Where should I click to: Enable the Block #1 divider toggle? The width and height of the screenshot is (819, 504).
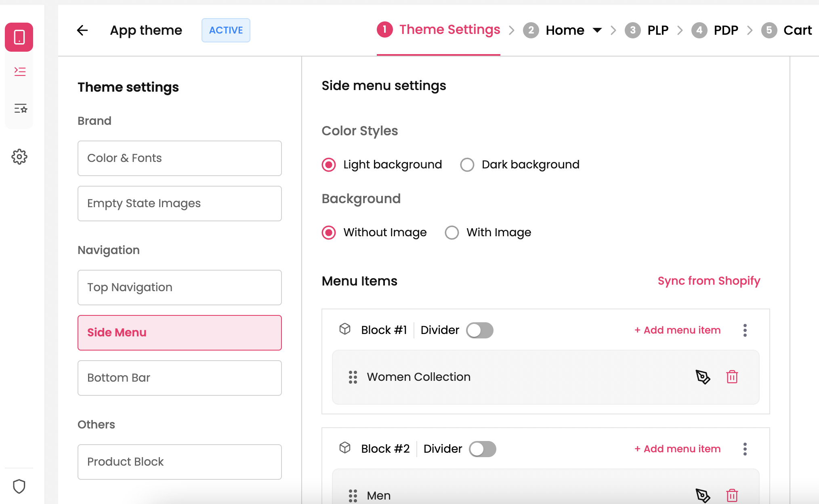(x=479, y=330)
